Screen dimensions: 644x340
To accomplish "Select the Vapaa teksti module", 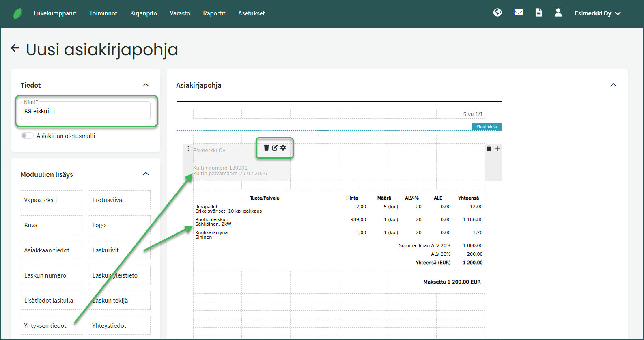I will click(51, 200).
